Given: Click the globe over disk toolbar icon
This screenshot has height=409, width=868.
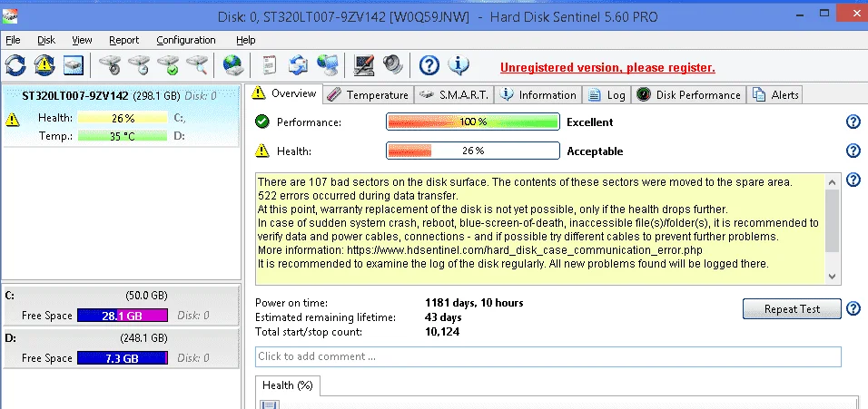Looking at the screenshot, I should click(x=233, y=66).
